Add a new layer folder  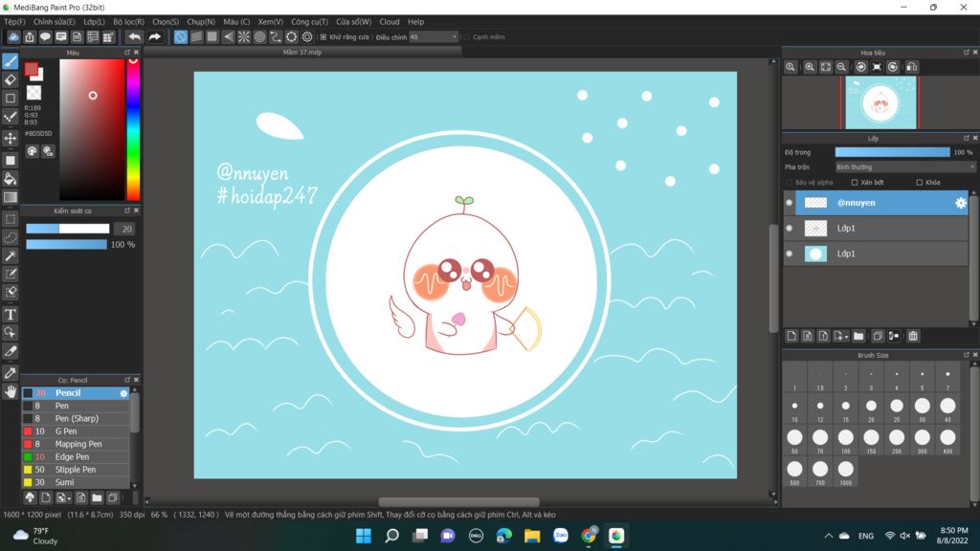click(x=858, y=336)
